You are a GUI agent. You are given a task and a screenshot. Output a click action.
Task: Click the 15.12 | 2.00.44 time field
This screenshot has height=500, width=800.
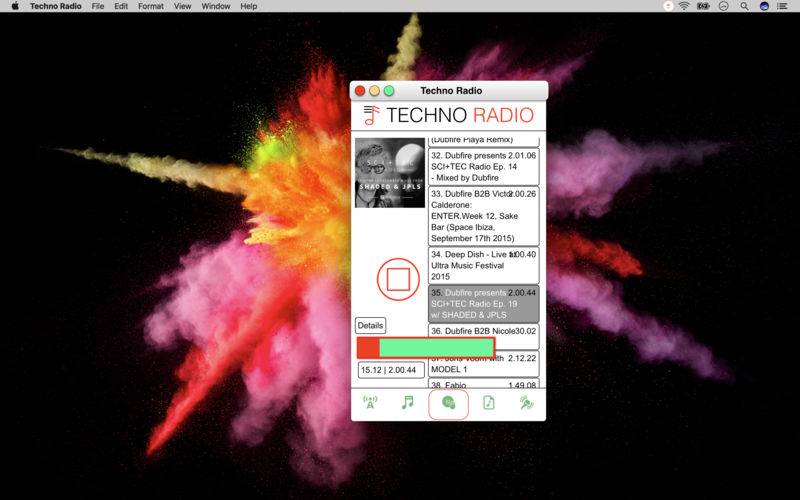391,370
